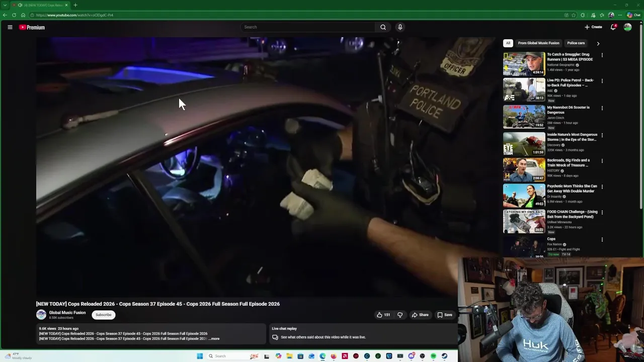Screen dimensions: 644x362
Task: Open options for Backroads, Big Finds video
Action: (602, 161)
